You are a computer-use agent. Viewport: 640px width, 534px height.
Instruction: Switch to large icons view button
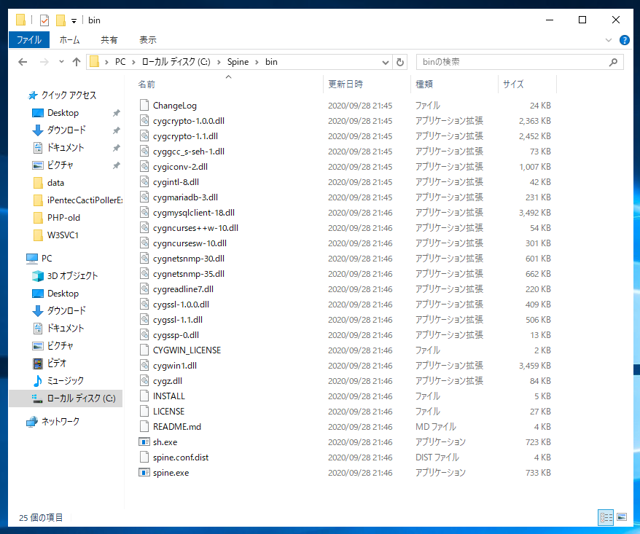(x=622, y=518)
